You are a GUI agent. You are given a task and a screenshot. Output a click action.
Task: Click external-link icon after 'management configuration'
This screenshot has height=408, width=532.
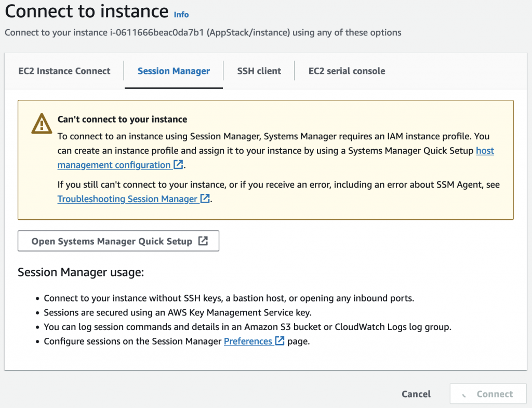tap(178, 165)
